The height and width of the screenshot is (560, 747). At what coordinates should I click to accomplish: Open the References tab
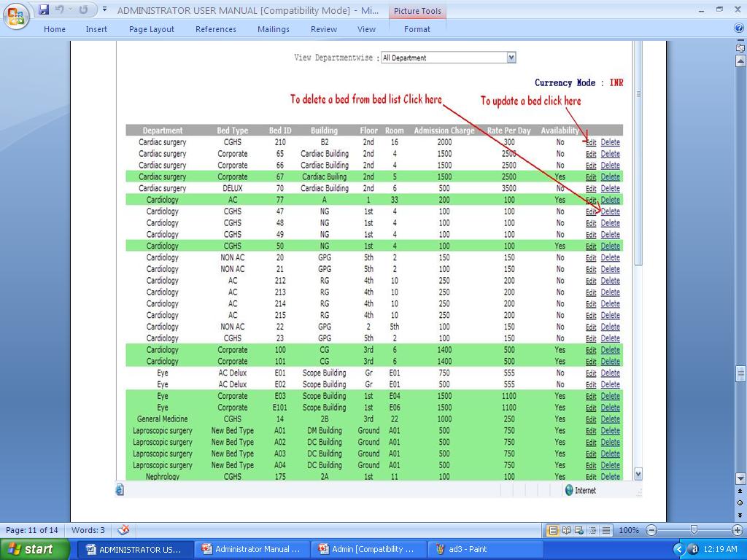[x=216, y=29]
